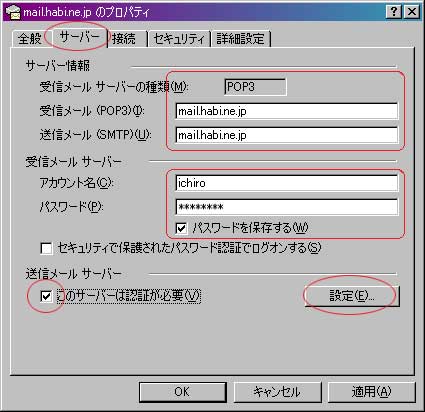
Task: Close the properties dialog window
Action: [412, 12]
